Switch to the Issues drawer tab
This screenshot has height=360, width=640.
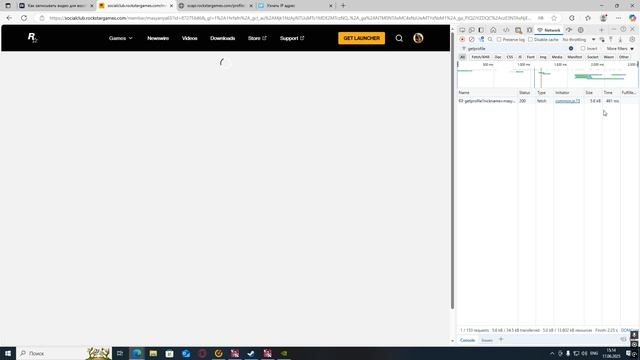(x=487, y=340)
